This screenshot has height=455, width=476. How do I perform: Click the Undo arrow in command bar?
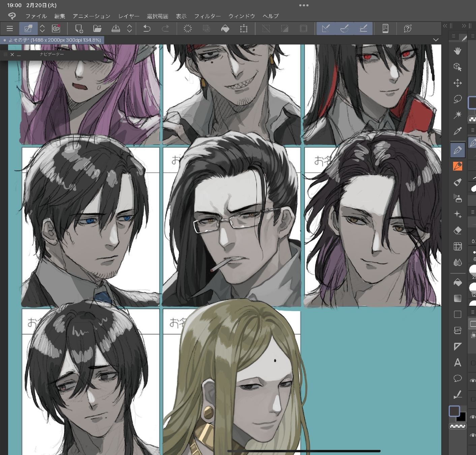pos(147,29)
